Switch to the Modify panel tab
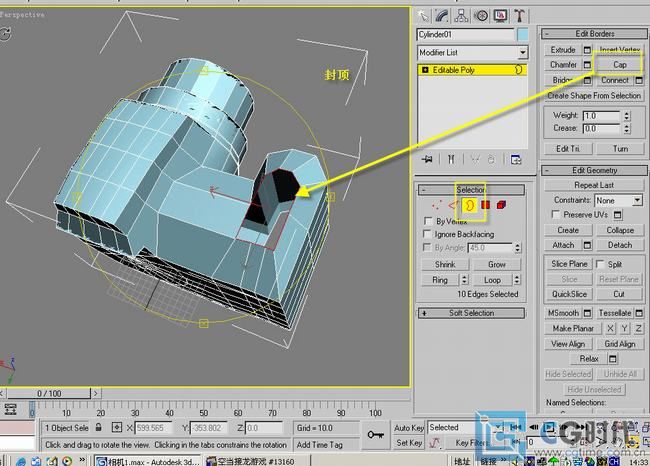 pyautogui.click(x=442, y=16)
